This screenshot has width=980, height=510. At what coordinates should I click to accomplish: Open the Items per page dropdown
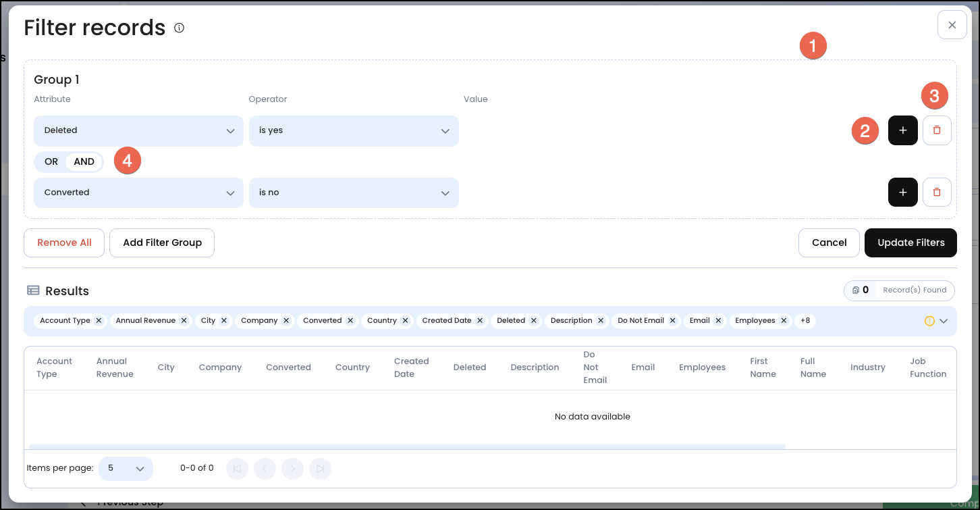click(126, 468)
